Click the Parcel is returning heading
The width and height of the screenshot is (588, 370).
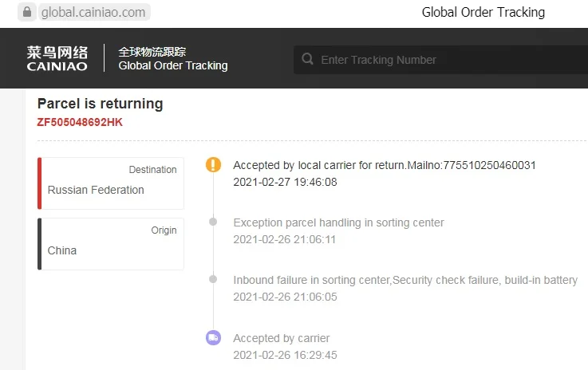[100, 104]
